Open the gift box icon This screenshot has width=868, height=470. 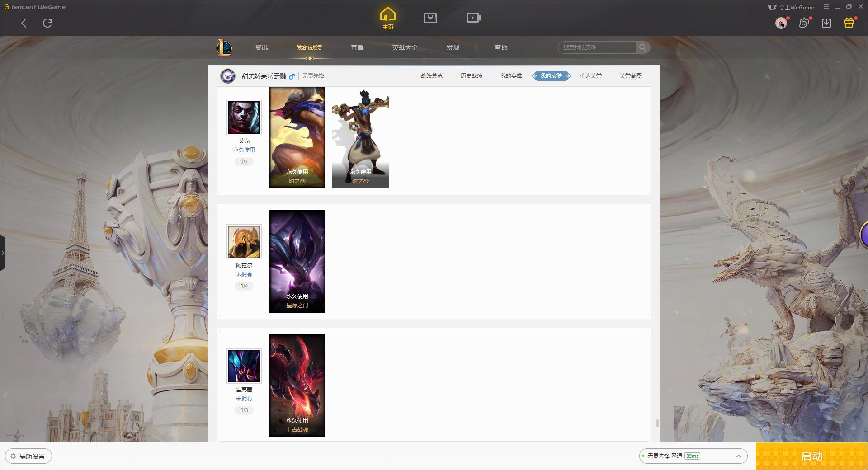click(x=849, y=23)
